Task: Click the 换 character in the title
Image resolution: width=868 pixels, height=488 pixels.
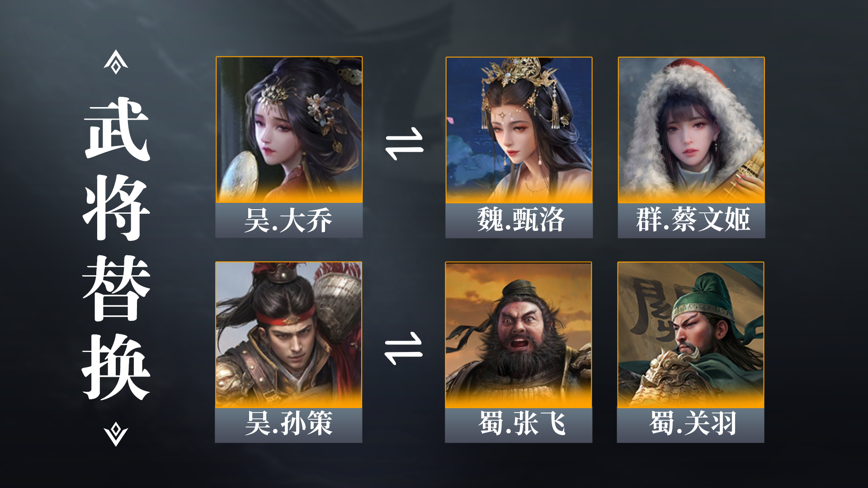Action: click(x=117, y=367)
